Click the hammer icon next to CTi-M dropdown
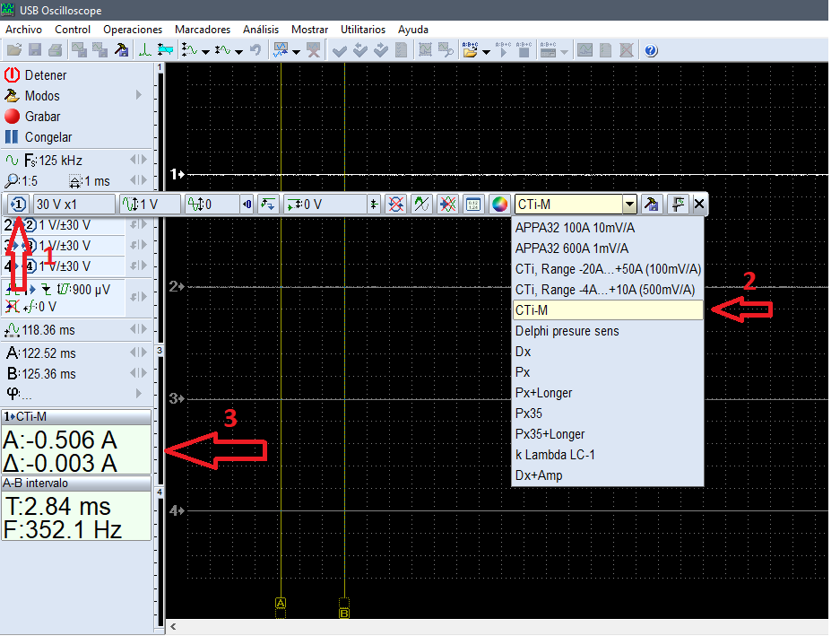Viewport: 840px width, 636px height. coord(652,204)
